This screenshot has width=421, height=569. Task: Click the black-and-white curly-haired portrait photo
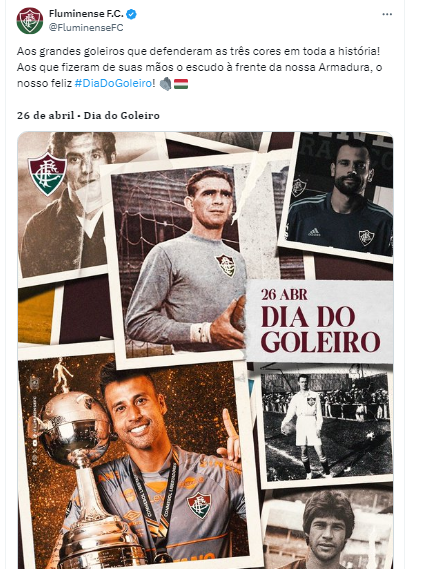[328, 531]
